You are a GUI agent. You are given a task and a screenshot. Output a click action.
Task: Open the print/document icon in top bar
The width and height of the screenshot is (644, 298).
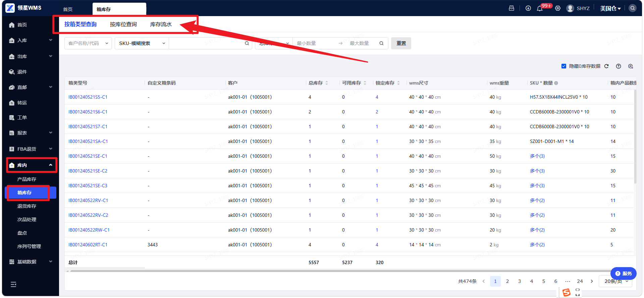pyautogui.click(x=512, y=8)
